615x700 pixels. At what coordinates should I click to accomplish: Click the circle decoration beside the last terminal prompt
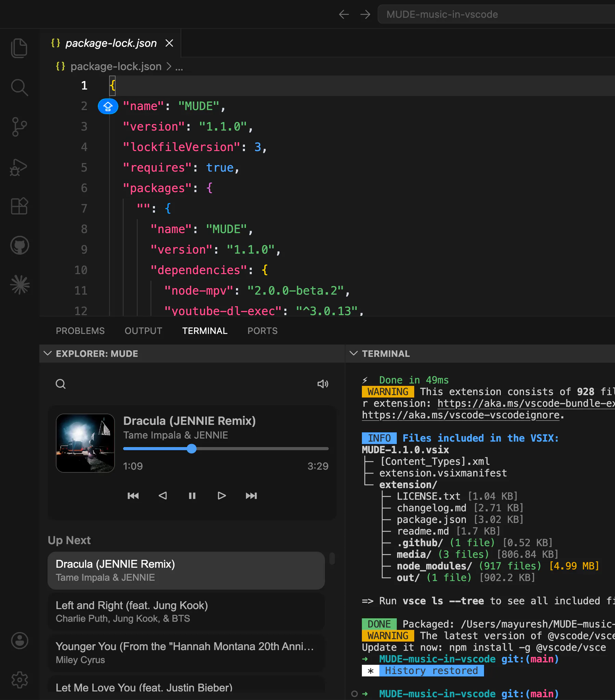tap(354, 694)
